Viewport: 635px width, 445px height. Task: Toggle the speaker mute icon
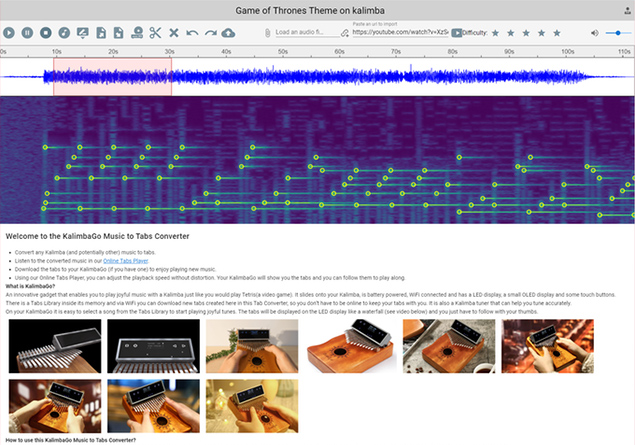[x=595, y=33]
